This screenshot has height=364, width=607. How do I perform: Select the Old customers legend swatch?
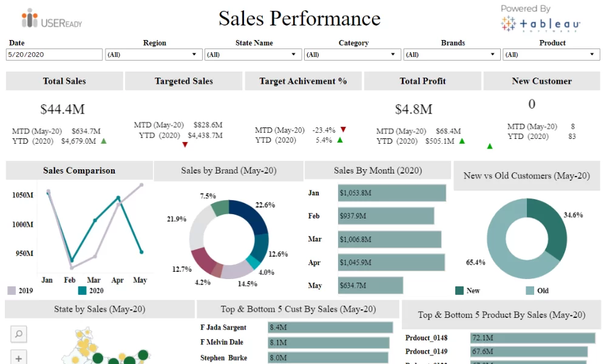pyautogui.click(x=530, y=291)
